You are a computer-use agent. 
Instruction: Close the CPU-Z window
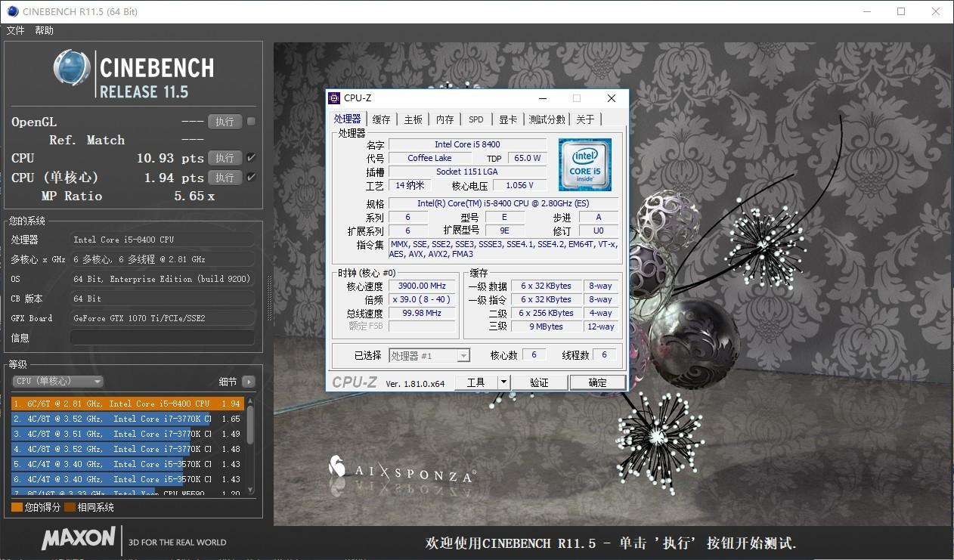pos(612,98)
